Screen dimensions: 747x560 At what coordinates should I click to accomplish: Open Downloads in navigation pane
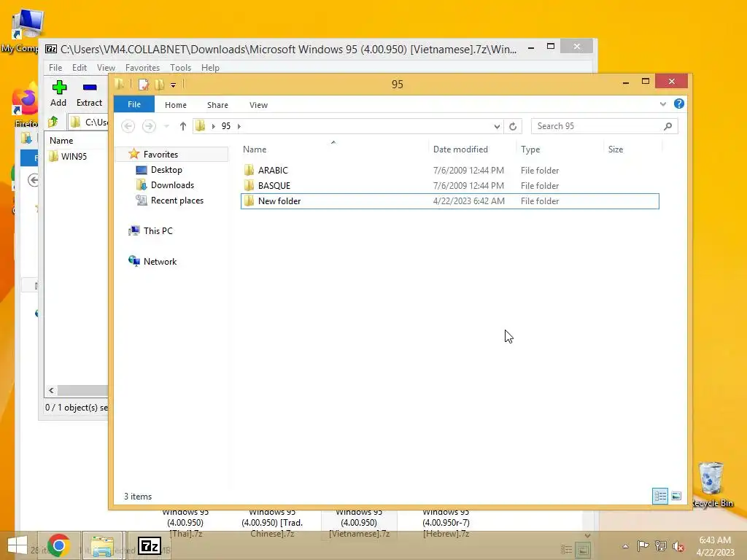pyautogui.click(x=172, y=184)
